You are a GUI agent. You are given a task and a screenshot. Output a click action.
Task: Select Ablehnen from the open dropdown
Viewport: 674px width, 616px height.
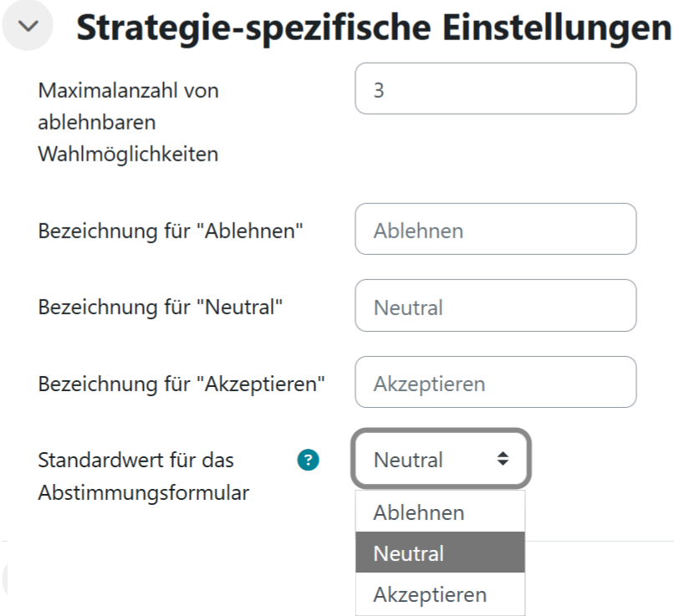[418, 512]
